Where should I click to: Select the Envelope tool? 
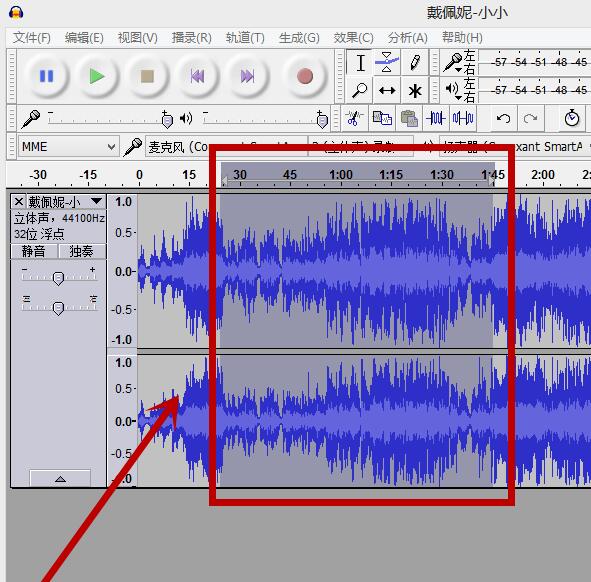(x=387, y=63)
